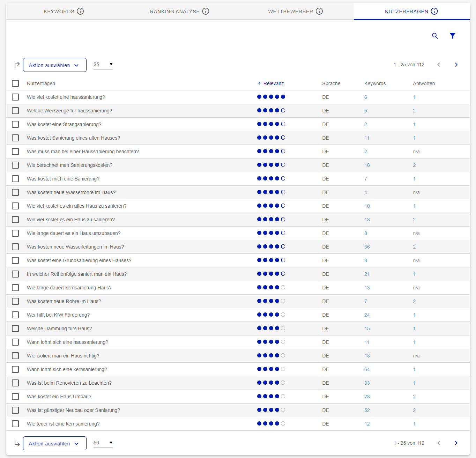Select checkbox for 'Was kostet eine Strangsanierung?'

point(15,124)
